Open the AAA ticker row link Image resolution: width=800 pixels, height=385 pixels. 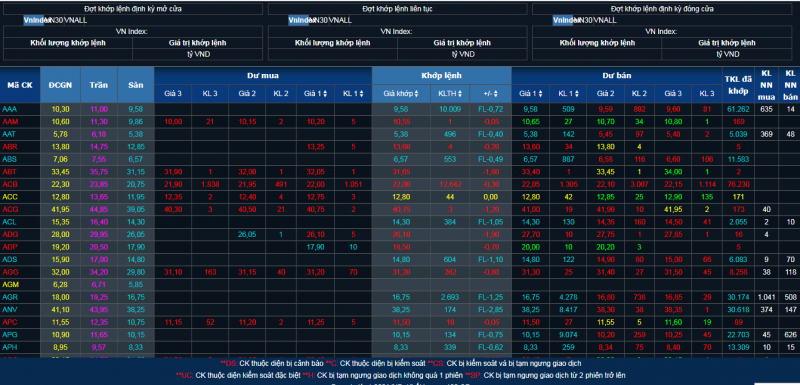10,109
